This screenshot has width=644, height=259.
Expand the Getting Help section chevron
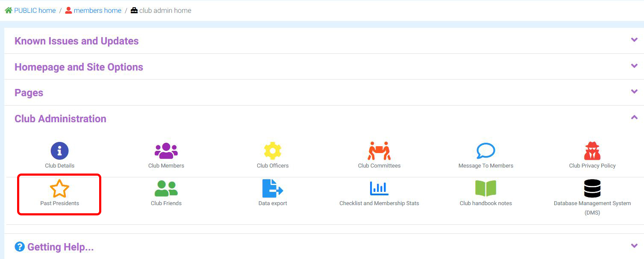[634, 246]
